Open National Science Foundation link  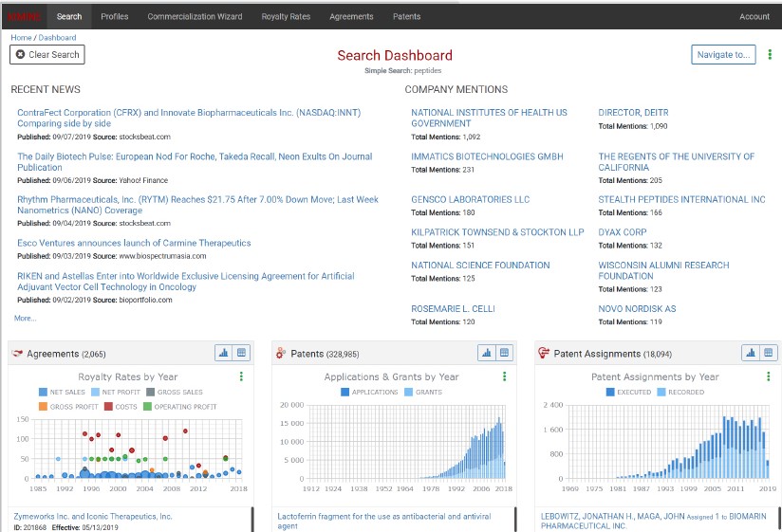pyautogui.click(x=480, y=265)
